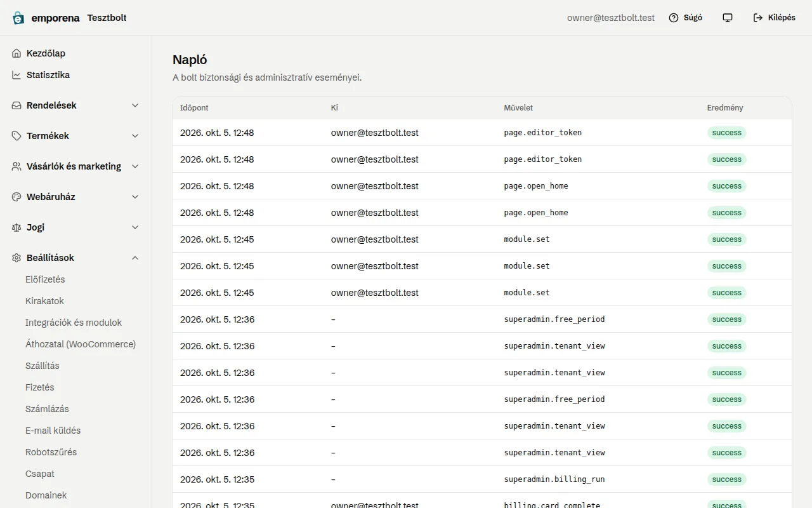Image resolution: width=812 pixels, height=508 pixels.
Task: Click the Kezdőlap home icon
Action: 16,53
